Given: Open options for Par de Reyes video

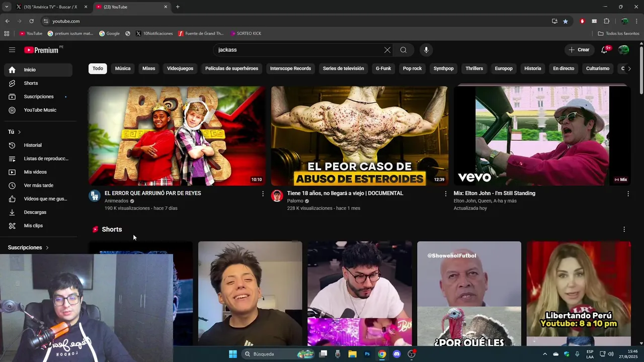Looking at the screenshot, I should [263, 194].
